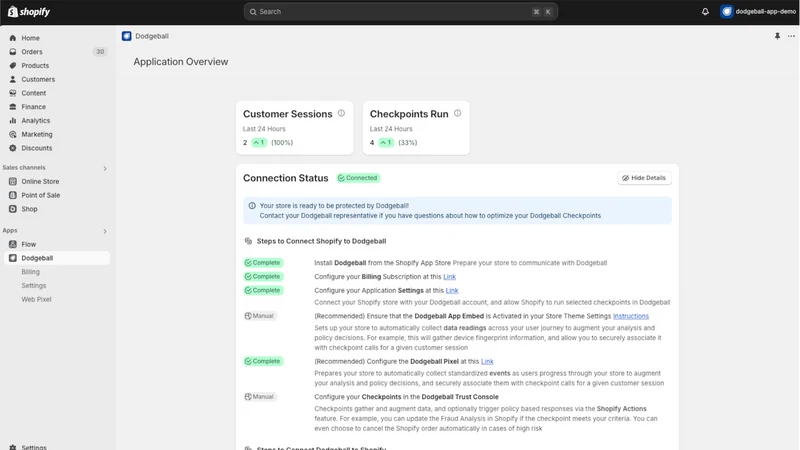Pin the Dodgeball app with pin icon
Viewport: 800px width, 450px height.
[x=777, y=36]
